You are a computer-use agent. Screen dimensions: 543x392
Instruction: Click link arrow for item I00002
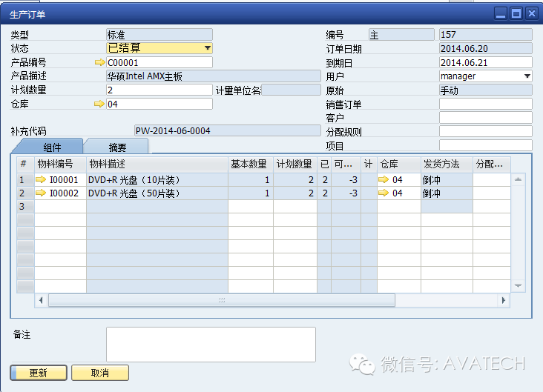[41, 193]
